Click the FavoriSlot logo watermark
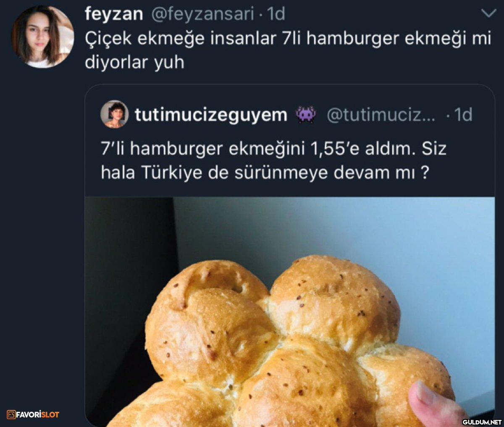504x427 pixels. coord(33,415)
